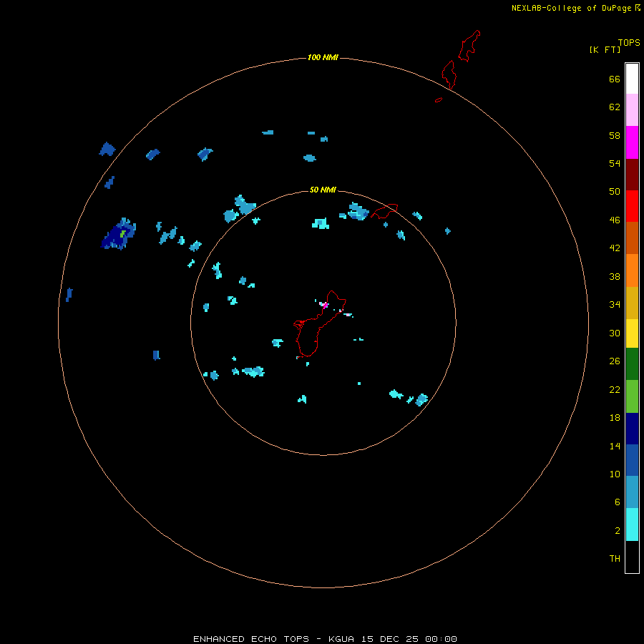Image resolution: width=644 pixels, height=644 pixels.
Task: Click the legend value '30'
Action: (615, 333)
